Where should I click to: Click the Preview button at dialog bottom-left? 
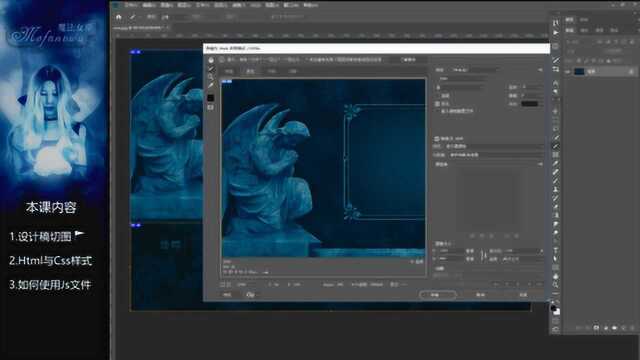point(227,295)
